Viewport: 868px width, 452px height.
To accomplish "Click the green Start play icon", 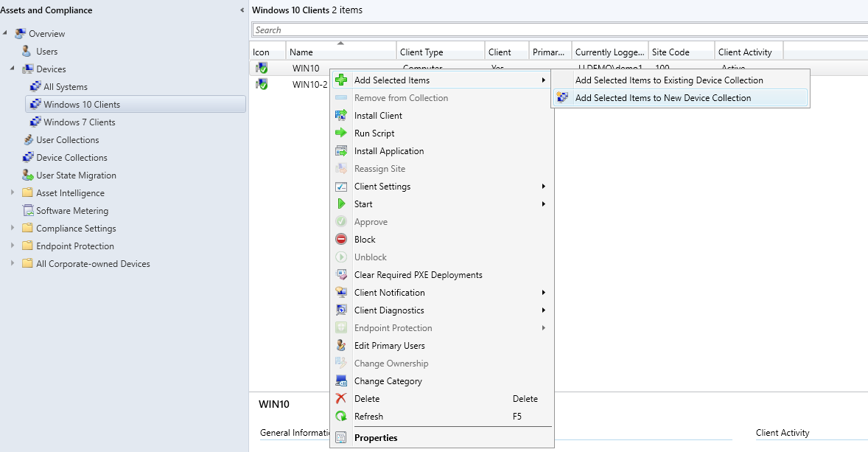I will coord(341,204).
